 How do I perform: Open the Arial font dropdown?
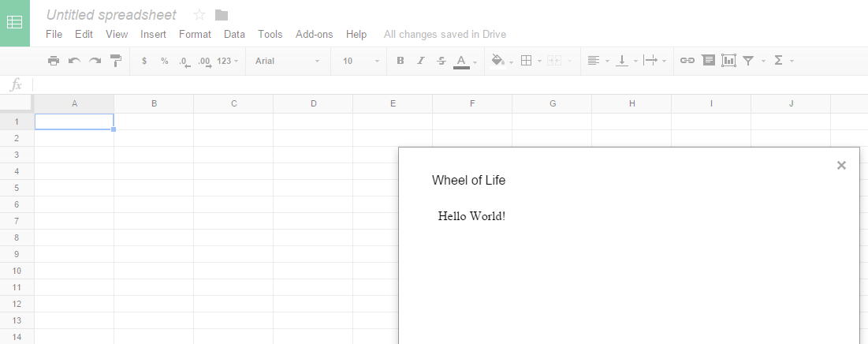pyautogui.click(x=287, y=61)
